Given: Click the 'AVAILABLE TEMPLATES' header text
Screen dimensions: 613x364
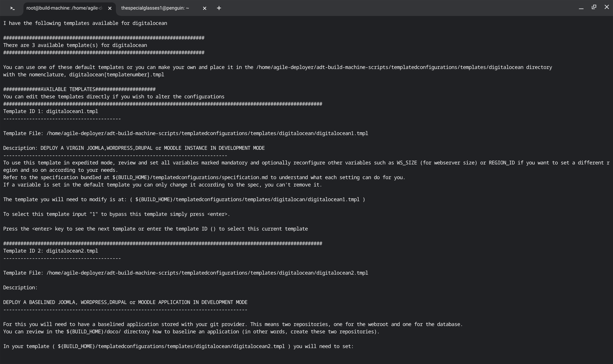Looking at the screenshot, I should [68, 89].
